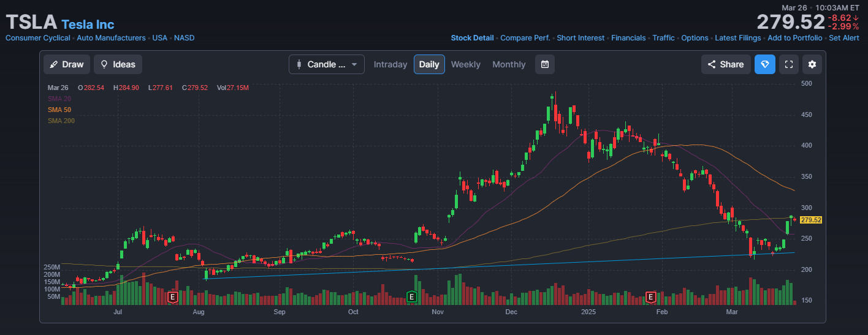The height and width of the screenshot is (335, 868).
Task: Click the Vol 27.15M value
Action: 233,88
